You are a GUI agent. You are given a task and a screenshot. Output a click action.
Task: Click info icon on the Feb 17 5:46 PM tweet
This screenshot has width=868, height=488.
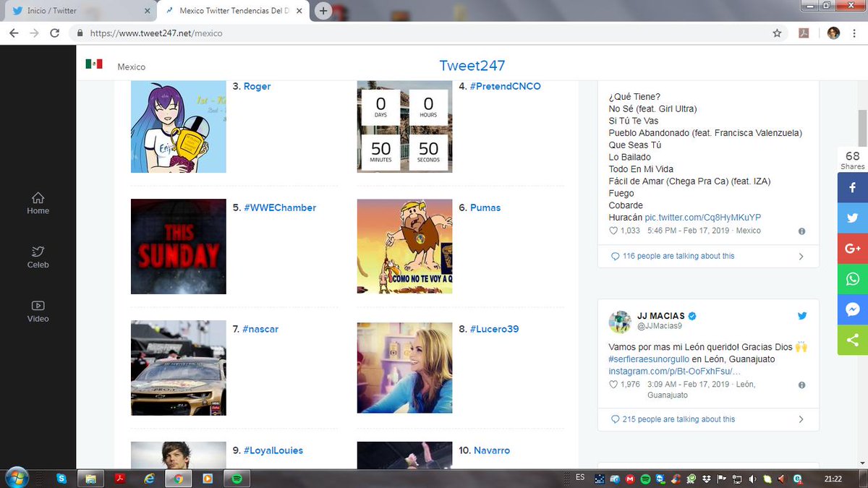(x=801, y=231)
